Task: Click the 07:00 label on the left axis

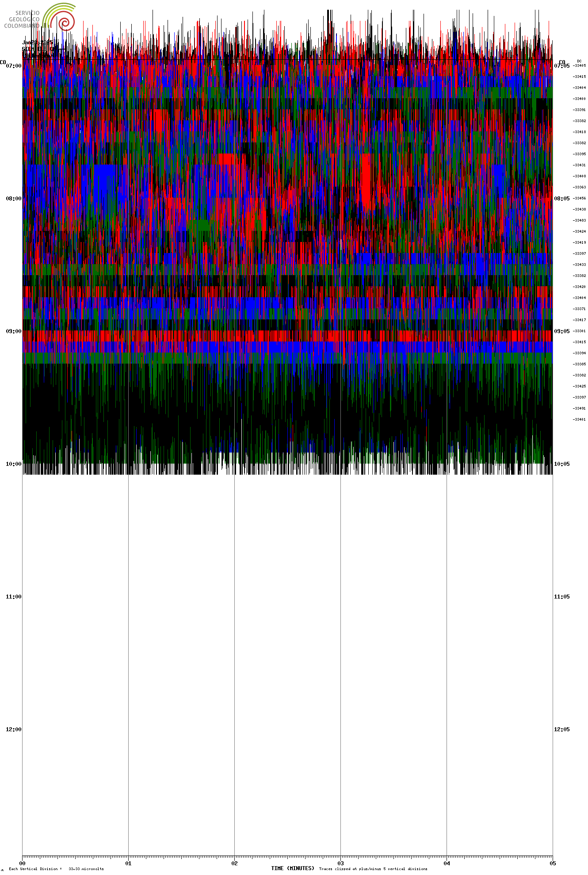Action: point(13,66)
